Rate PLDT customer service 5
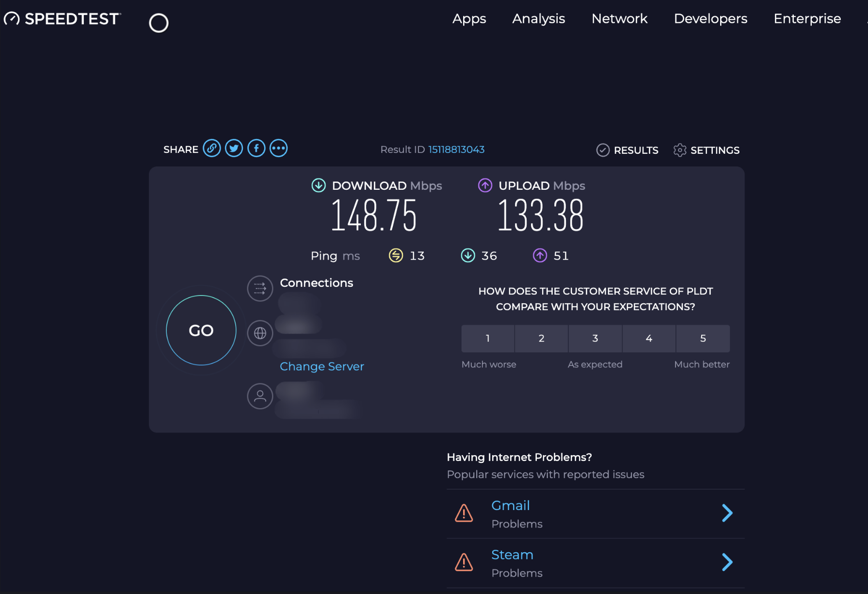The height and width of the screenshot is (594, 868). click(x=703, y=339)
